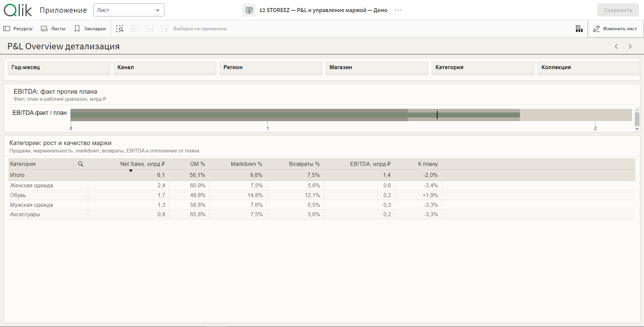The height and width of the screenshot is (327, 644).
Task: Click the Приложение navigation label
Action: 63,10
